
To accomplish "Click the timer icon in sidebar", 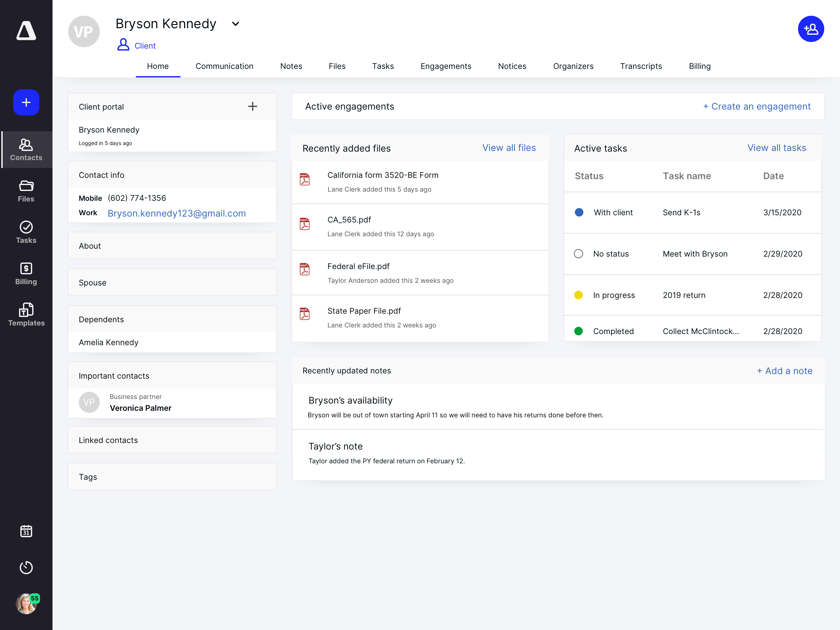I will (x=26, y=567).
